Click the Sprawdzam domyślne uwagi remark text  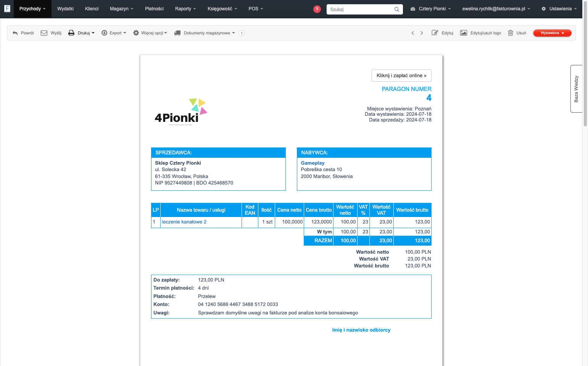(278, 313)
